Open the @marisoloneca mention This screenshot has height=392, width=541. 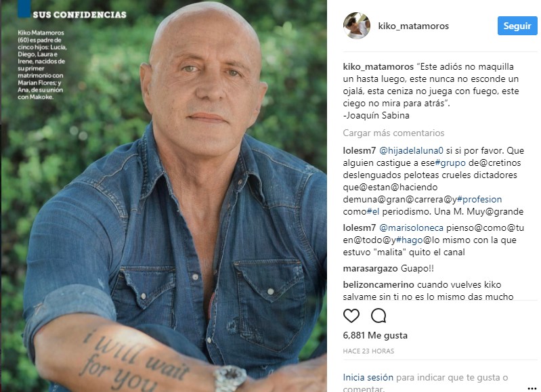[411, 228]
